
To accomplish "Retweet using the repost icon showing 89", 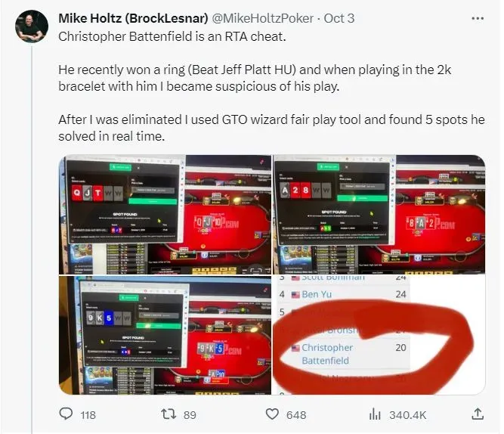I will (x=169, y=414).
